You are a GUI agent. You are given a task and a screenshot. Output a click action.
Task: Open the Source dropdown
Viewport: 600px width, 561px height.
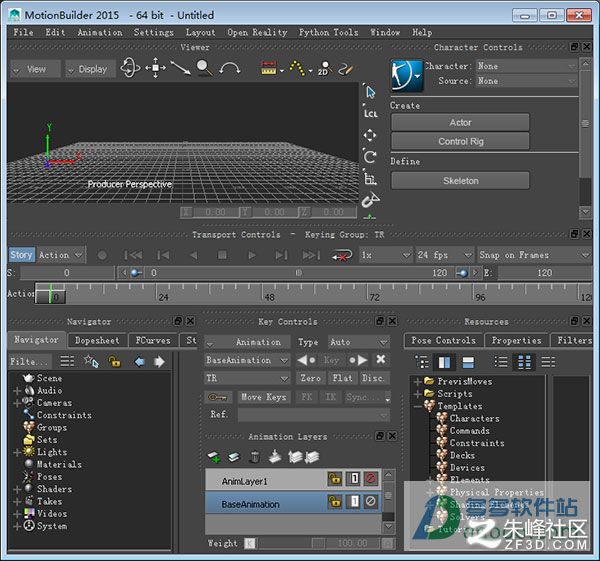coord(527,81)
